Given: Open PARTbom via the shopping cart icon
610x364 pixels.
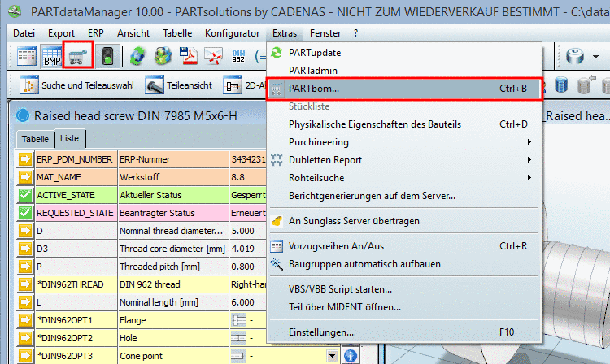Looking at the screenshot, I should pyautogui.click(x=78, y=56).
